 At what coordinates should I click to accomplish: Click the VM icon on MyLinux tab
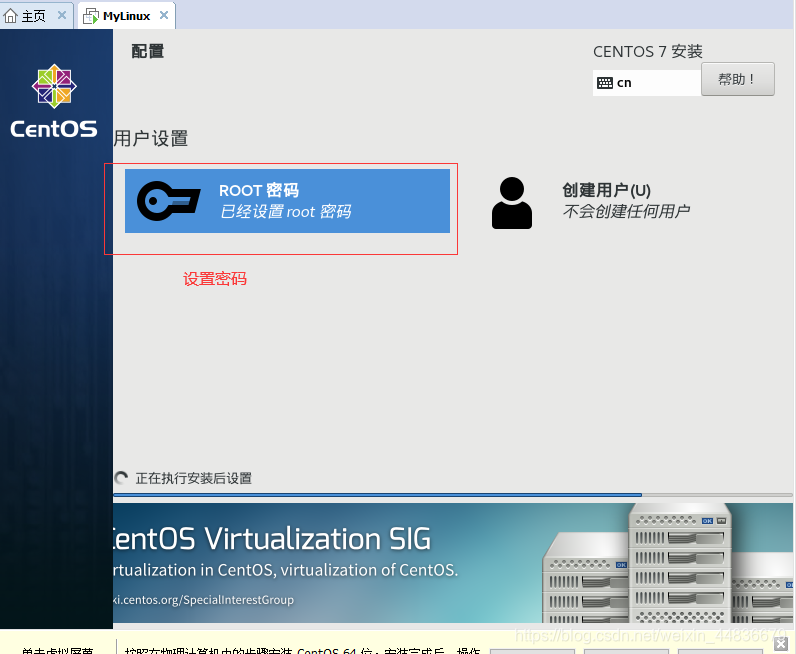tap(90, 17)
